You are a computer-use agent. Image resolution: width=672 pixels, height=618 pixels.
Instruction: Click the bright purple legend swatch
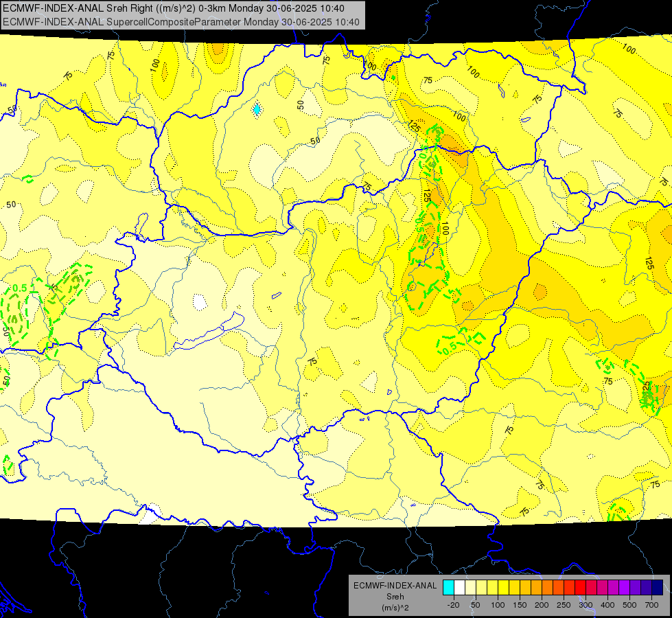pos(625,588)
